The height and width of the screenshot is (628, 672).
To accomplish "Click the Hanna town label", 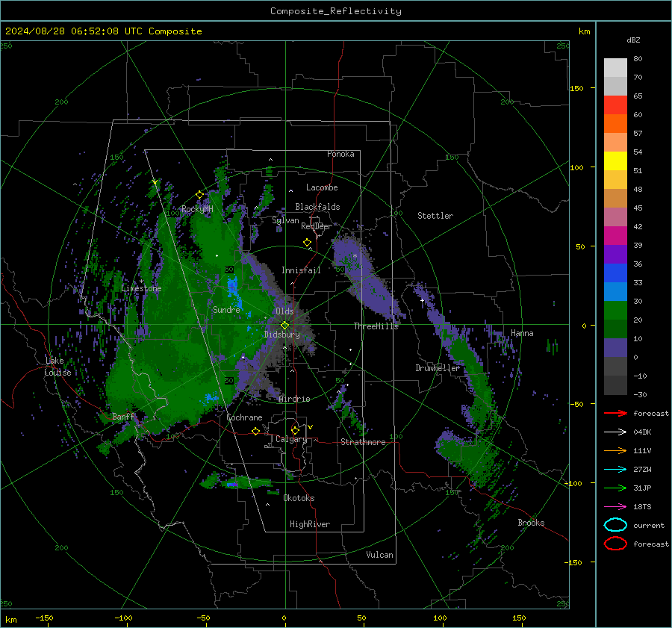I will (522, 333).
